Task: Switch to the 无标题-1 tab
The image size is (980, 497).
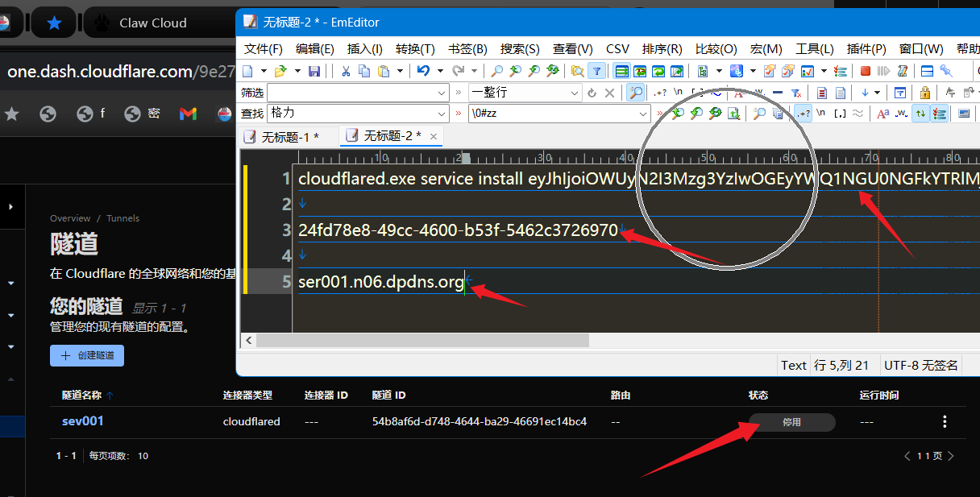Action: click(x=290, y=137)
